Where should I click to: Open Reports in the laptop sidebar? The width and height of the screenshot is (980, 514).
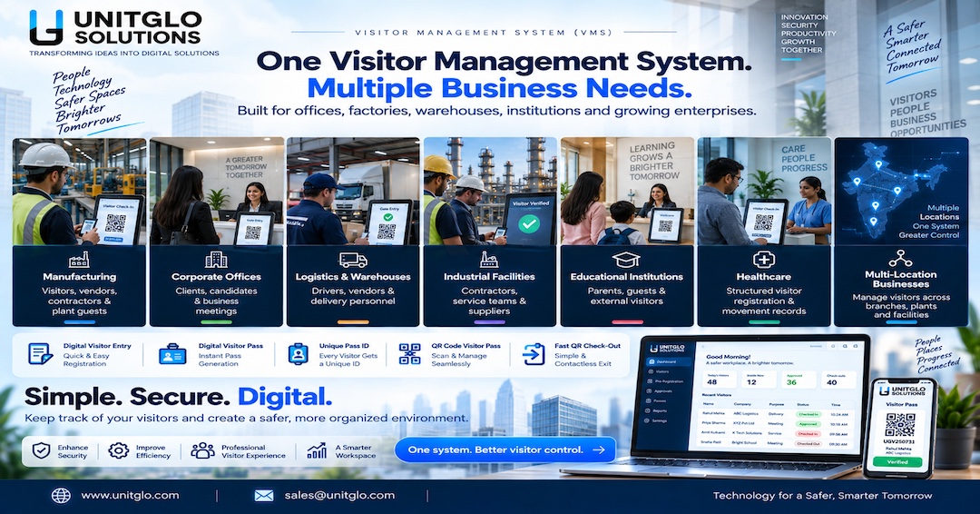pos(656,410)
